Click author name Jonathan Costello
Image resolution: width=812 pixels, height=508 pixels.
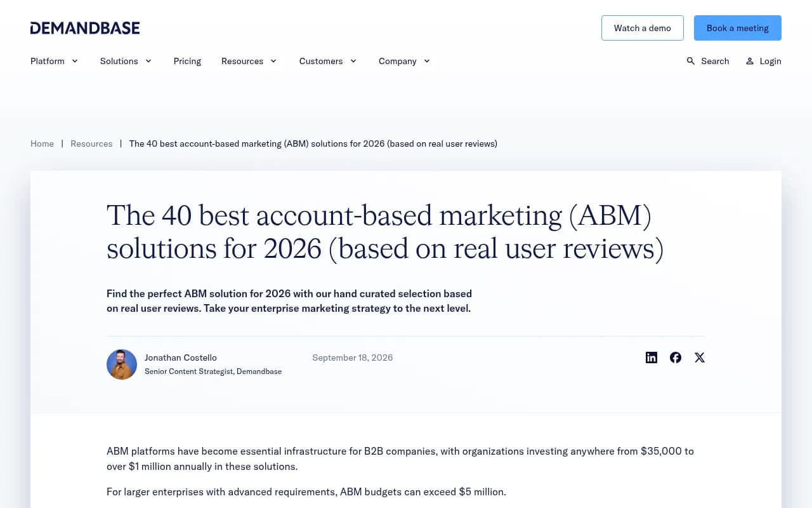181,358
